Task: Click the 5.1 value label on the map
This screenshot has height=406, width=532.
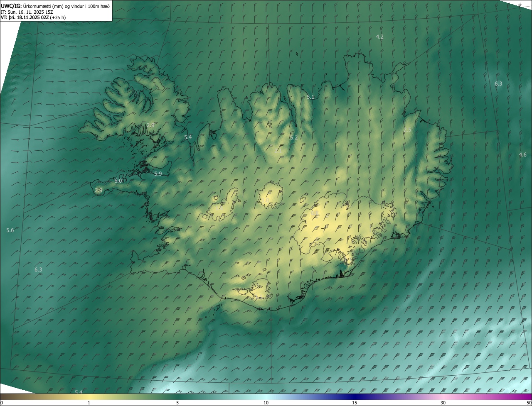Action: 310,97
